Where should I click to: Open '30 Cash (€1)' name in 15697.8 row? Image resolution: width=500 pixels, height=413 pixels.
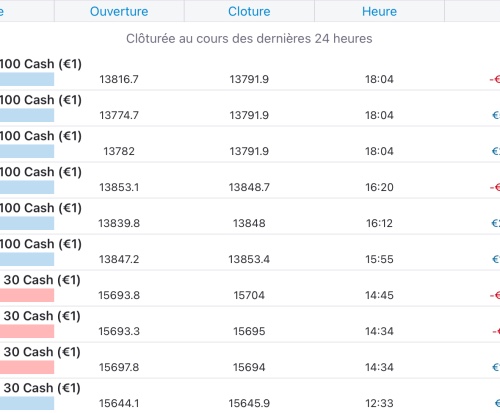42,352
